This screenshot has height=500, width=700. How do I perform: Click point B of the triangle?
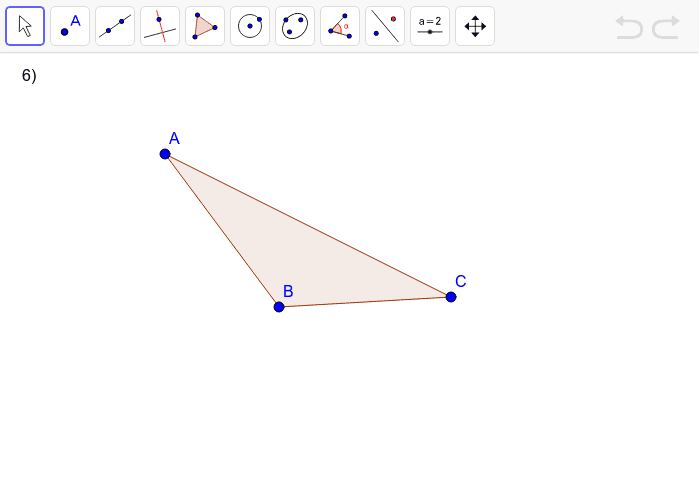[x=279, y=307]
